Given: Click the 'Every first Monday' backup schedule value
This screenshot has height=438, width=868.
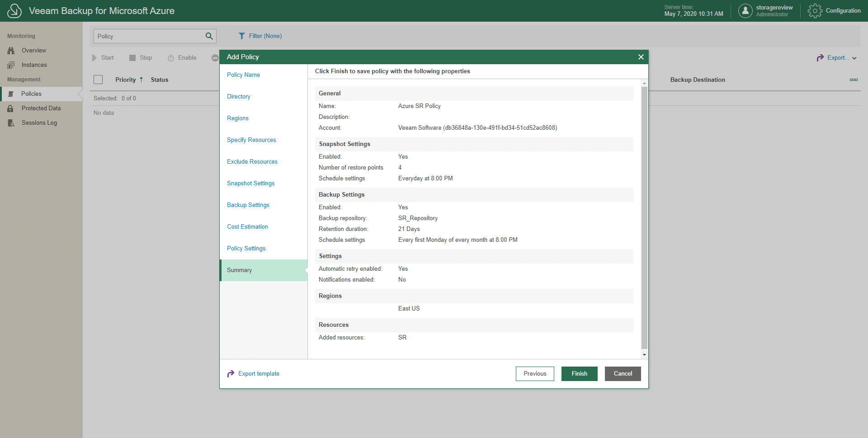Looking at the screenshot, I should (458, 240).
